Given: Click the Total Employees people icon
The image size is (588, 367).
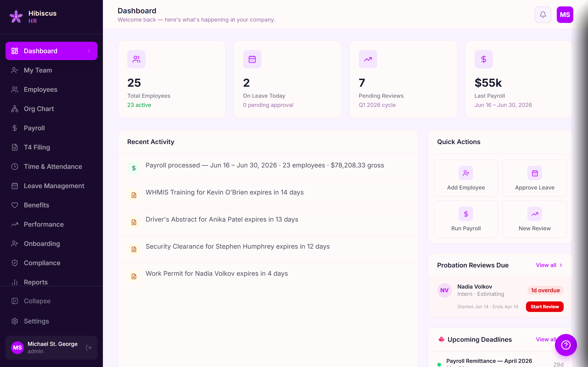Looking at the screenshot, I should click(136, 59).
